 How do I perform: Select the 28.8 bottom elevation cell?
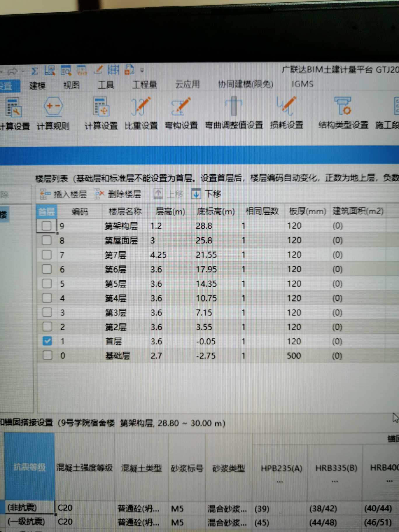216,226
